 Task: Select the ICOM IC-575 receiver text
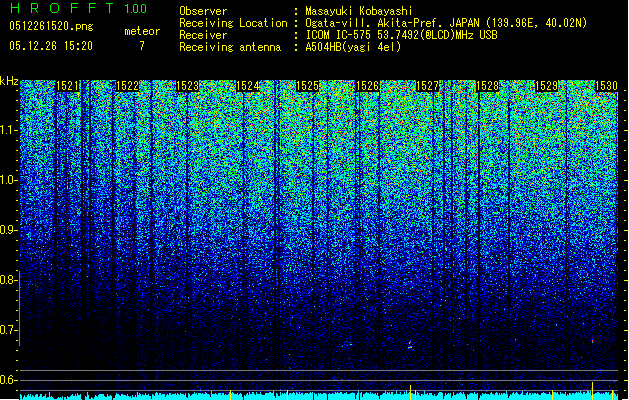pos(401,35)
